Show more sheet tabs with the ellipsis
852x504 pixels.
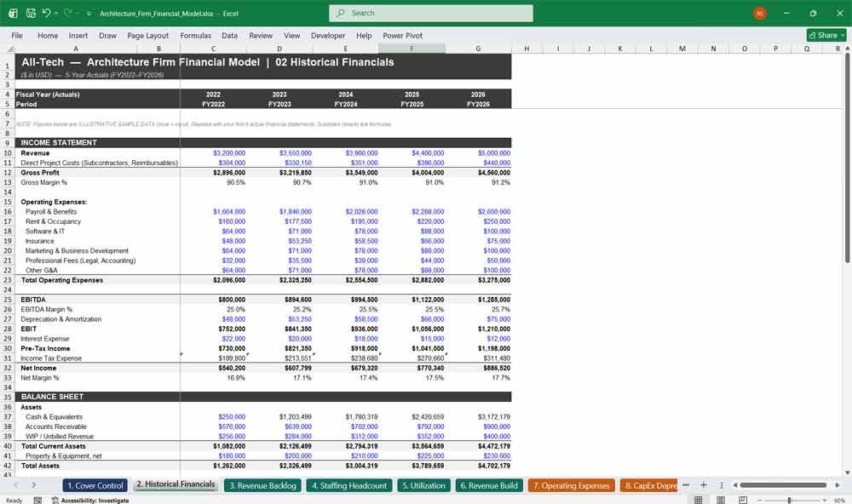coord(686,485)
